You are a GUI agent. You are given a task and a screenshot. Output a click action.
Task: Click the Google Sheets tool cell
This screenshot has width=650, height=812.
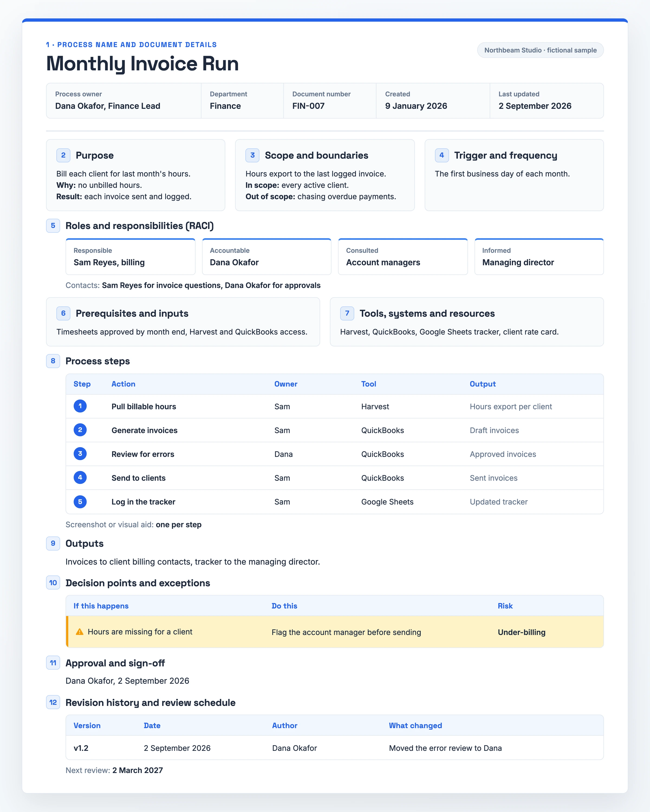(387, 502)
